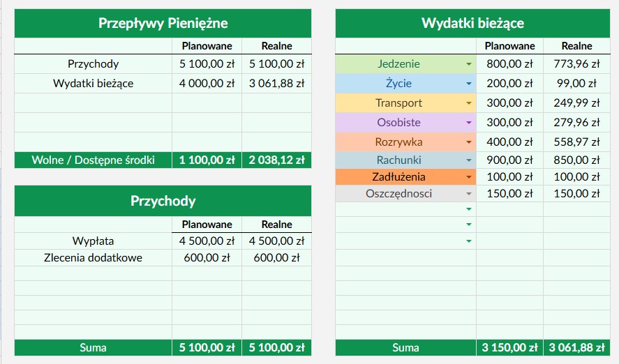
Task: Open the Jedzenie category dropdown arrow
Action: click(x=469, y=64)
